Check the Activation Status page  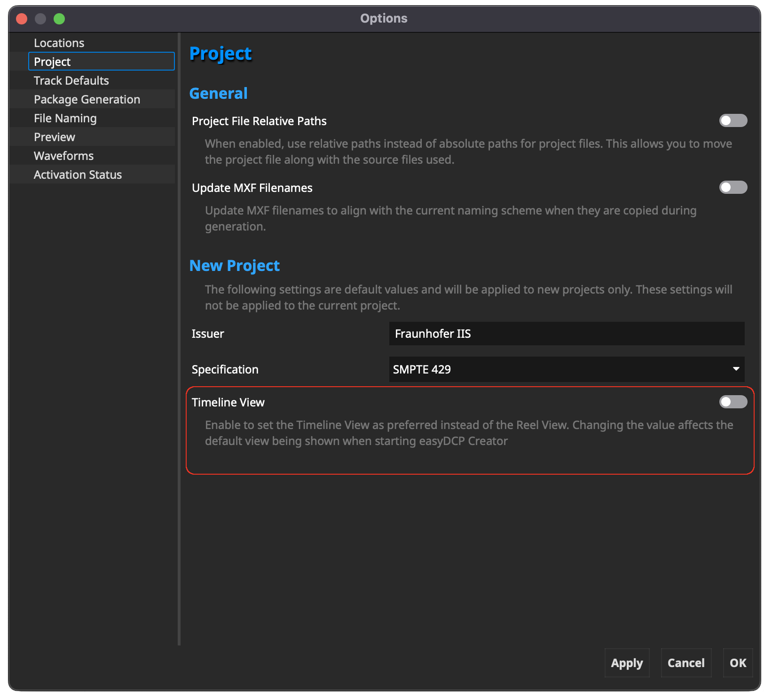[x=78, y=175]
